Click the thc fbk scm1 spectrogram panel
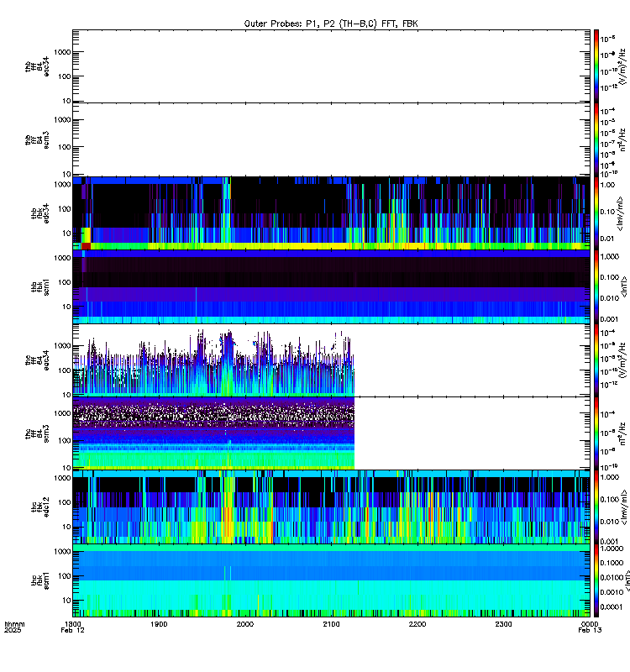Viewport: 630px width, 672px height. coord(331,580)
